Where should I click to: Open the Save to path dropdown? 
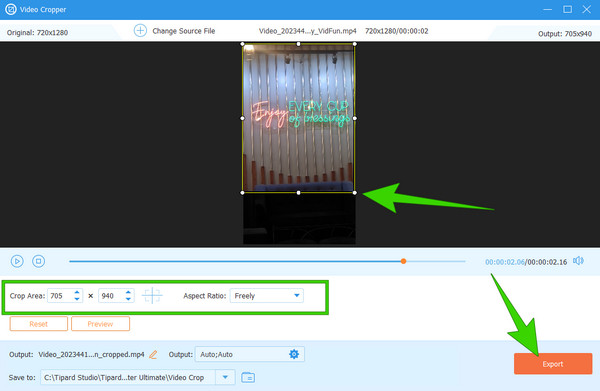[225, 377]
